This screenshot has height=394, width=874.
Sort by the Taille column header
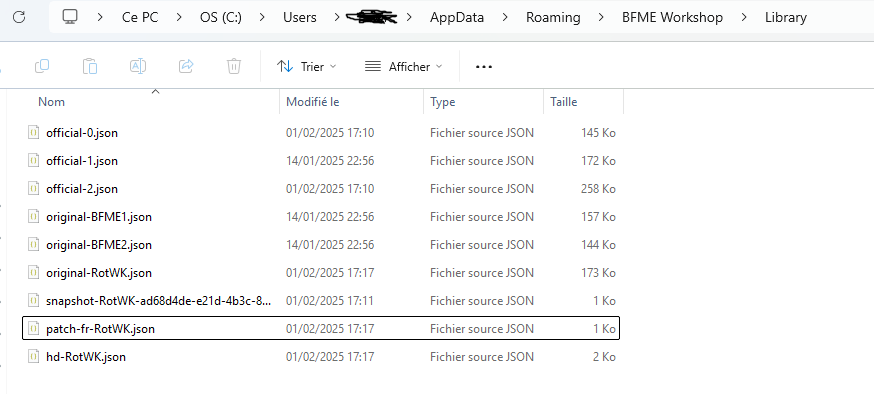[583, 102]
